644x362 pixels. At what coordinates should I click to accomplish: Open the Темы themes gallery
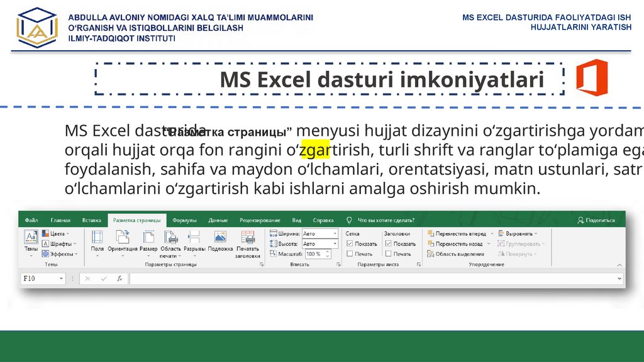[x=31, y=243]
